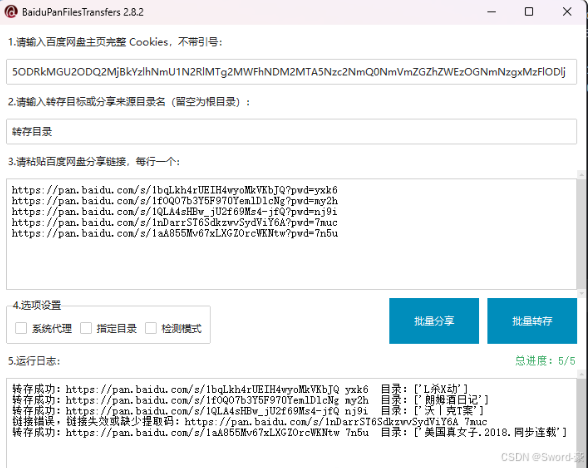Select the link ending pwd=nj9i

[x=175, y=212]
